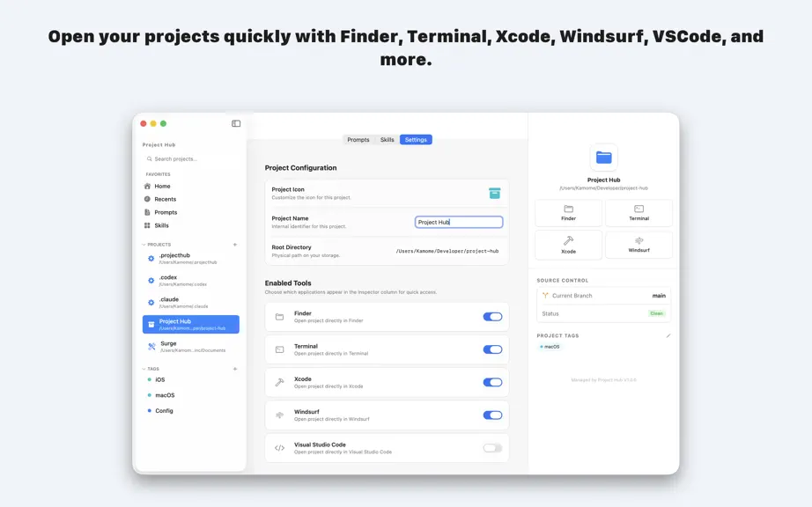Switch to the Prompts tab

[x=358, y=140]
